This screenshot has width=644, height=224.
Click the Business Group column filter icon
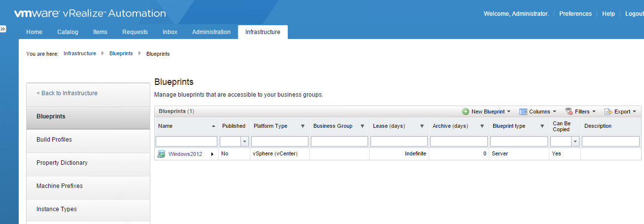362,126
